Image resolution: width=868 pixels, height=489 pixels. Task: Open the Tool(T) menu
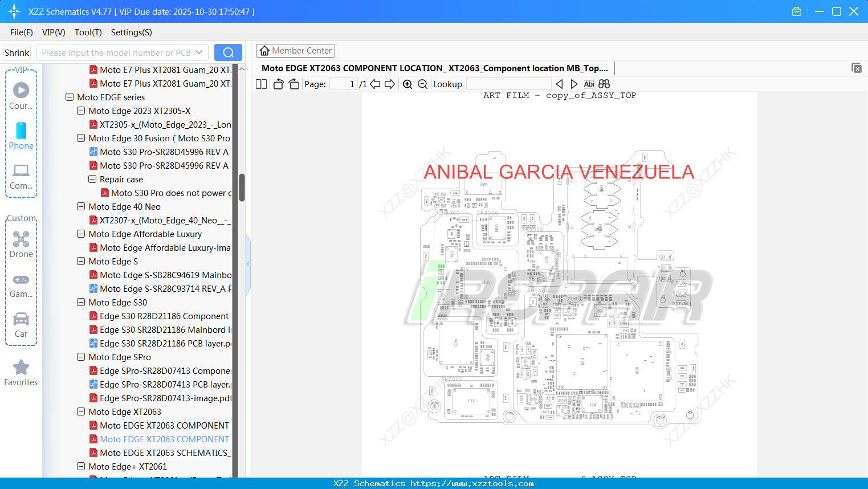(88, 32)
